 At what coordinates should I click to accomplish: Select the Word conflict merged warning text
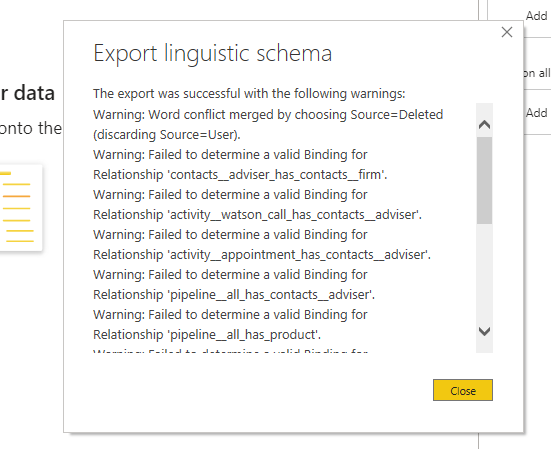coord(268,124)
